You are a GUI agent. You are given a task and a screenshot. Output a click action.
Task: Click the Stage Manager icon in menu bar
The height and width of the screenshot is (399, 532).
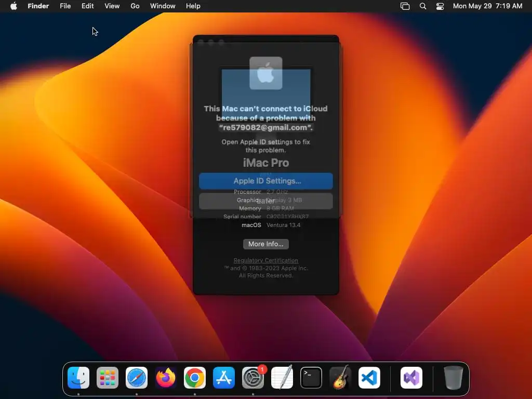(405, 6)
